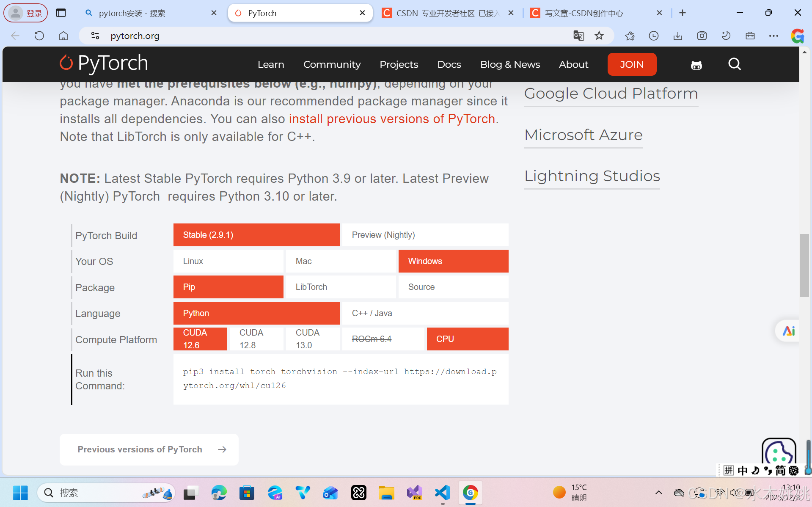Select LibTorch package option
This screenshot has width=812, height=507.
(341, 287)
